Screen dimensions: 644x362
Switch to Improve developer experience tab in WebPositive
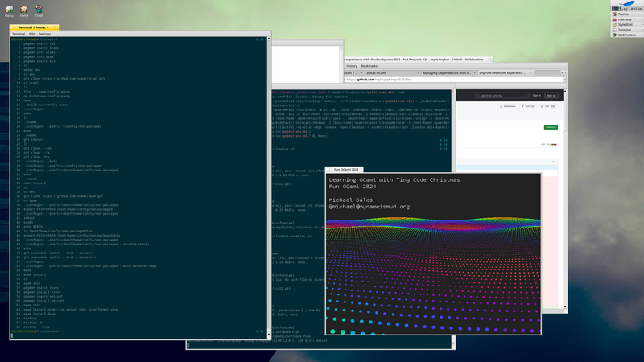(502, 73)
